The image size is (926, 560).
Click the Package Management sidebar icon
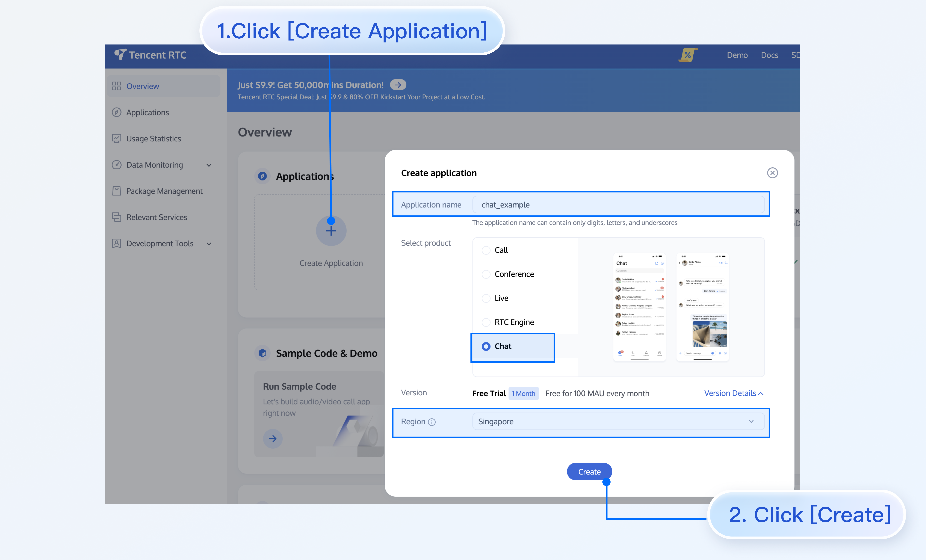[117, 191]
